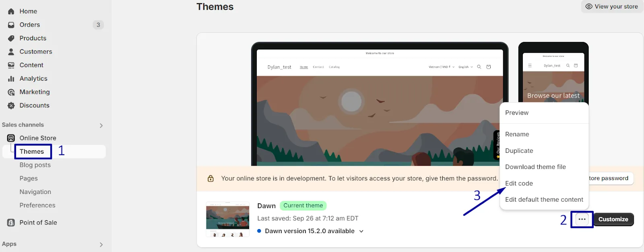
Task: Expand the Apps section chevron
Action: tap(101, 244)
